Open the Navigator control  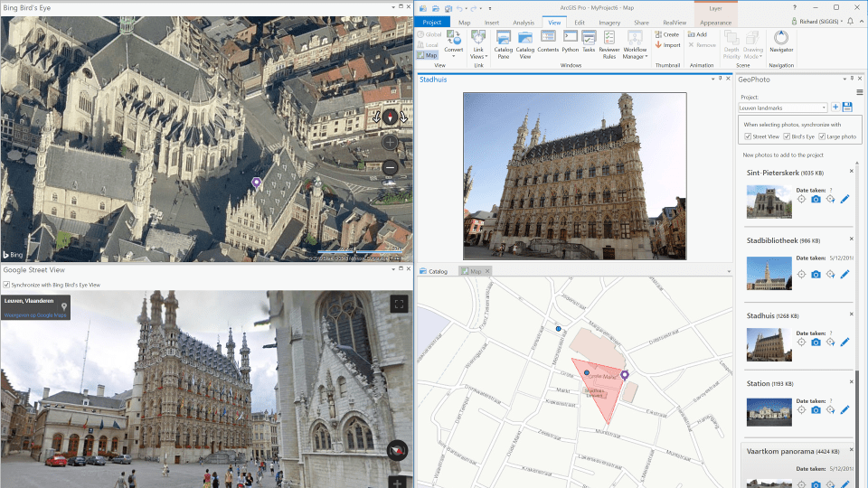point(781,42)
